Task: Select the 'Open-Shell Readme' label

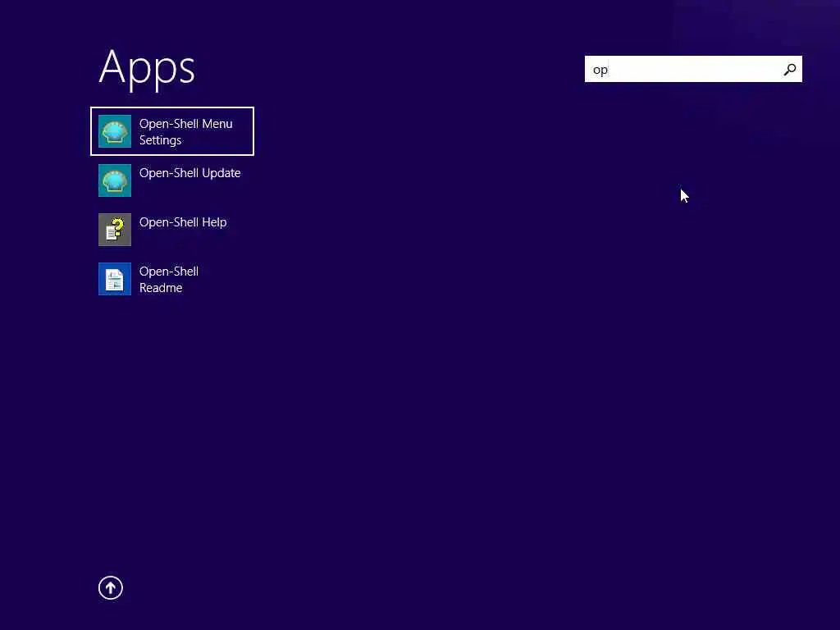Action: [x=169, y=280]
